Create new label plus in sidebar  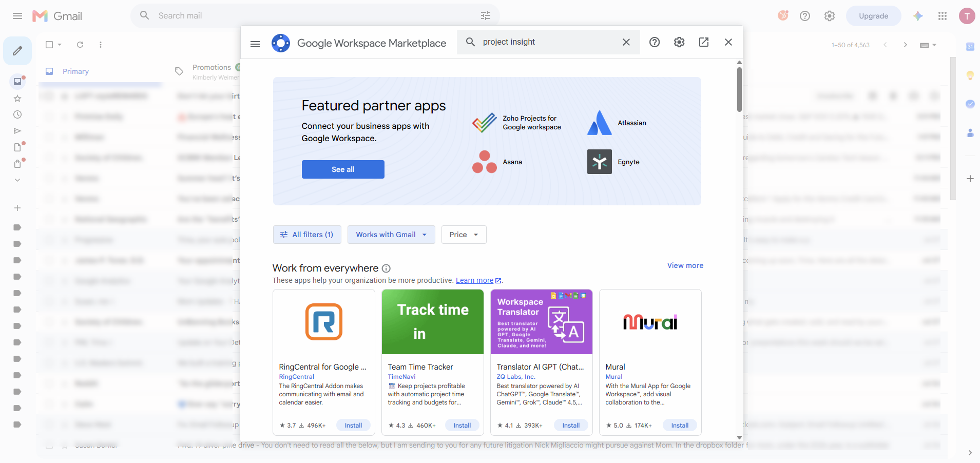pyautogui.click(x=17, y=208)
